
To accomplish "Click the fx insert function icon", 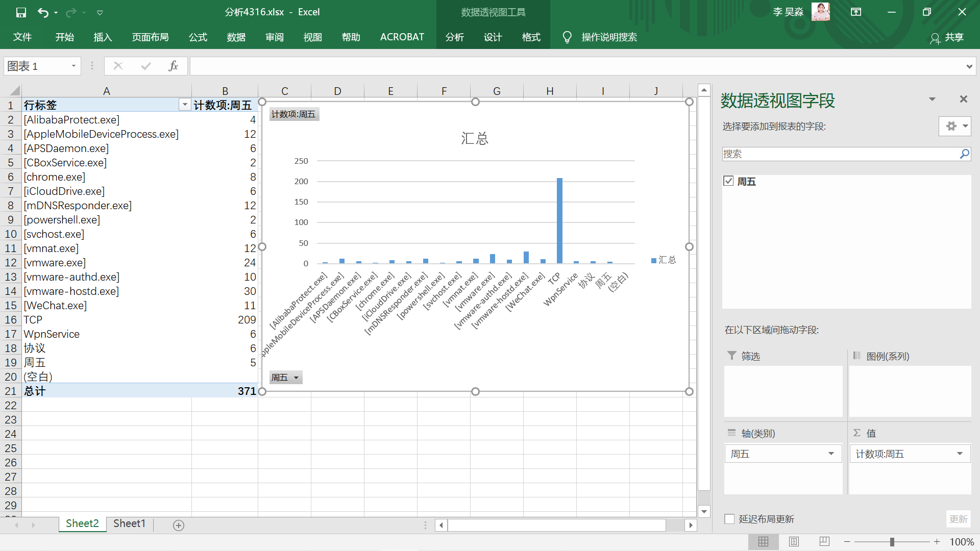I will [173, 66].
